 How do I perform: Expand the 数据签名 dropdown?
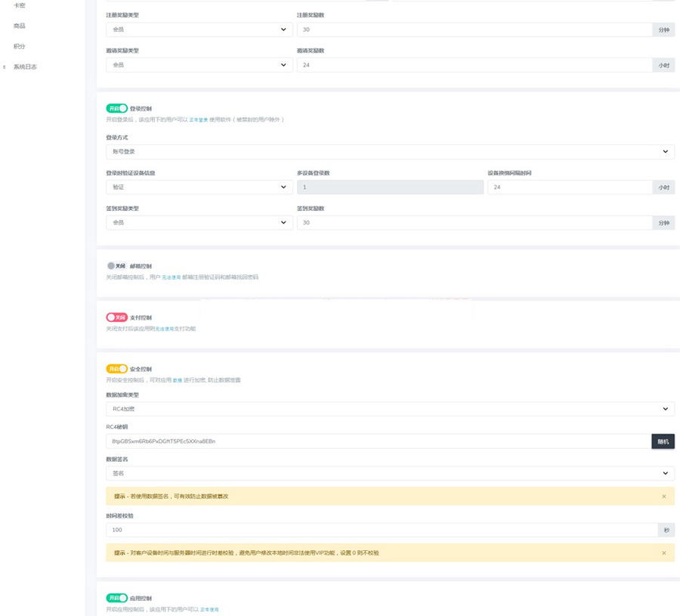coord(390,473)
